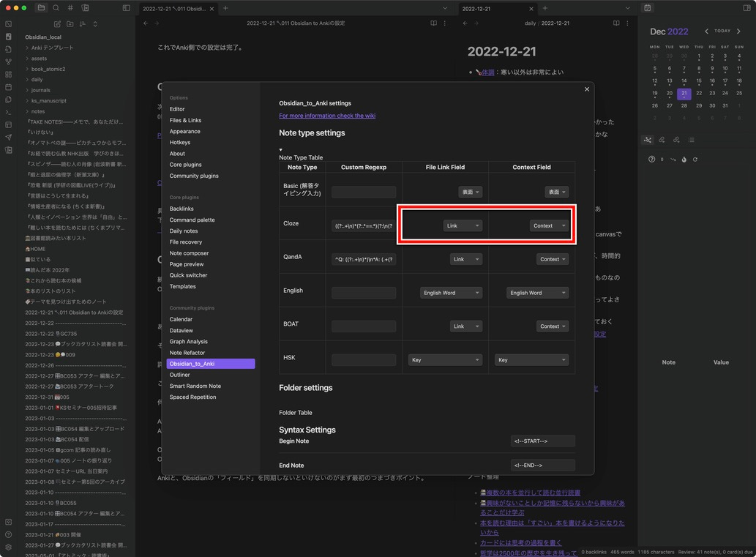Click the QandA Custom Regexp field

[364, 259]
